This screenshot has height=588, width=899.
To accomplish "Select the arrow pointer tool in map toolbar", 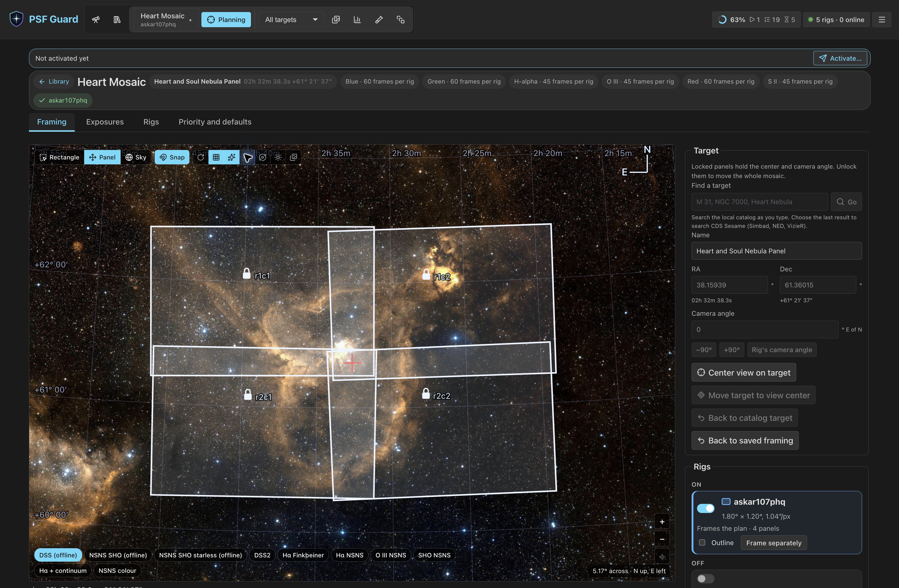I will [x=248, y=157].
